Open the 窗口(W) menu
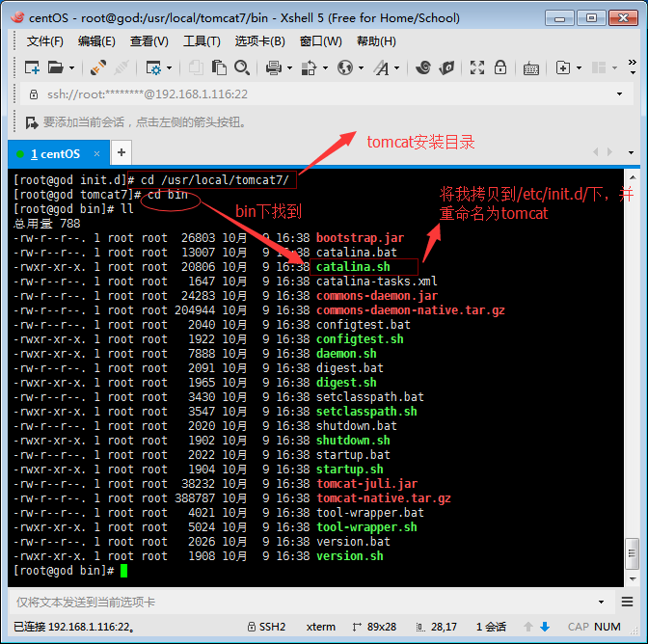The width and height of the screenshot is (648, 644). point(321,41)
